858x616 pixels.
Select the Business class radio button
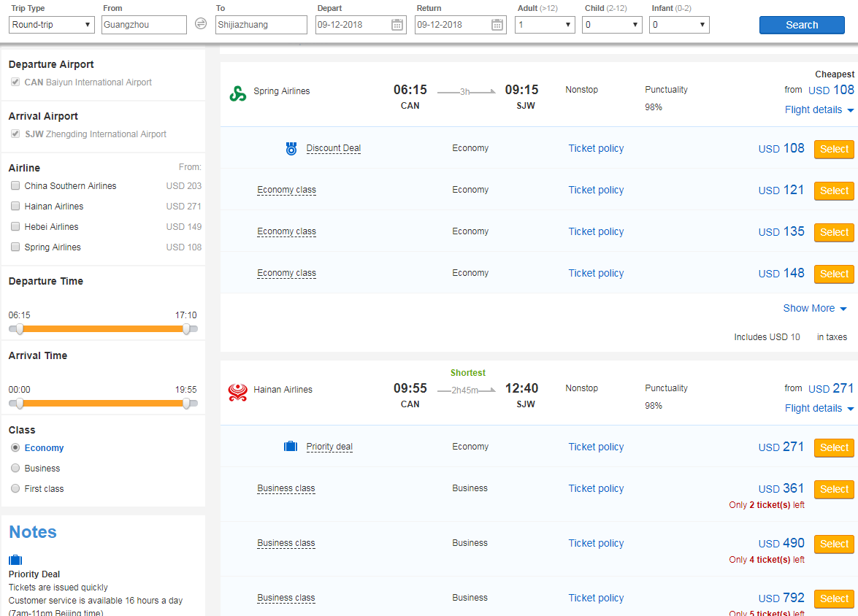click(x=15, y=468)
